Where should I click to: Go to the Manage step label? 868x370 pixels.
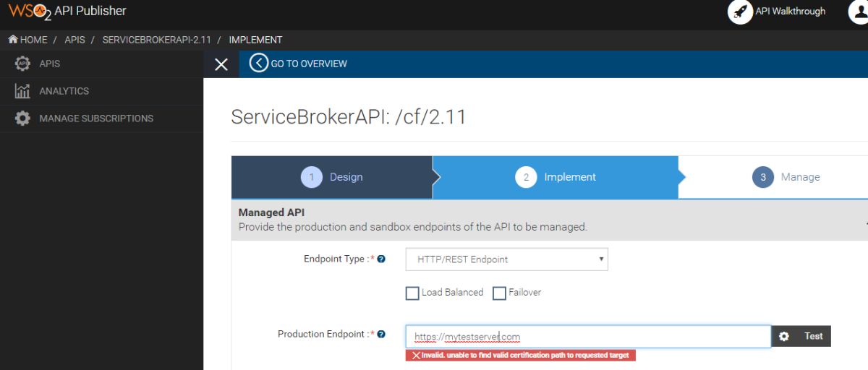(x=801, y=177)
